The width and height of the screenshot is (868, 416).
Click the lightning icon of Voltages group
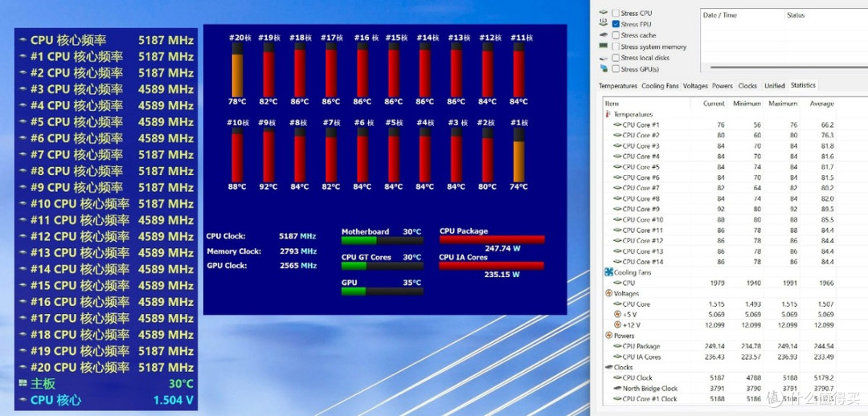pos(609,293)
